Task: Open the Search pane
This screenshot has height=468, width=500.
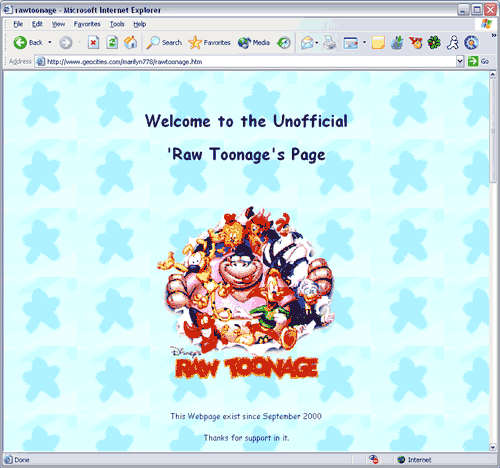Action: click(164, 43)
